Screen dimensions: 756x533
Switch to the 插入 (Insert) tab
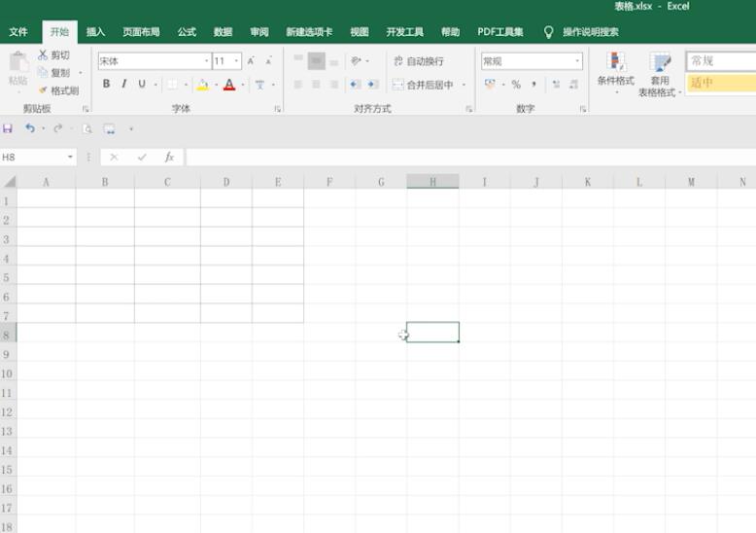click(x=95, y=32)
